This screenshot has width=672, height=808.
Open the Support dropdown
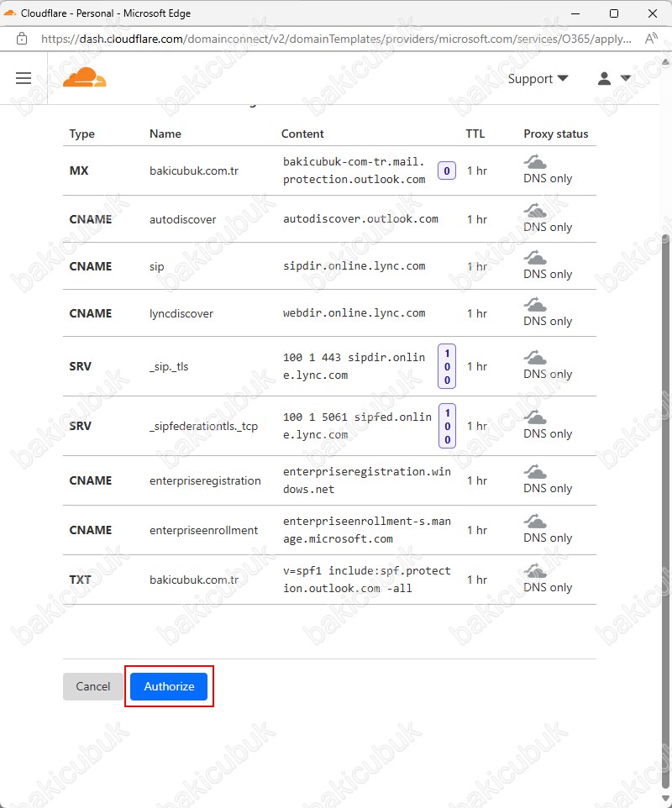pyautogui.click(x=538, y=79)
